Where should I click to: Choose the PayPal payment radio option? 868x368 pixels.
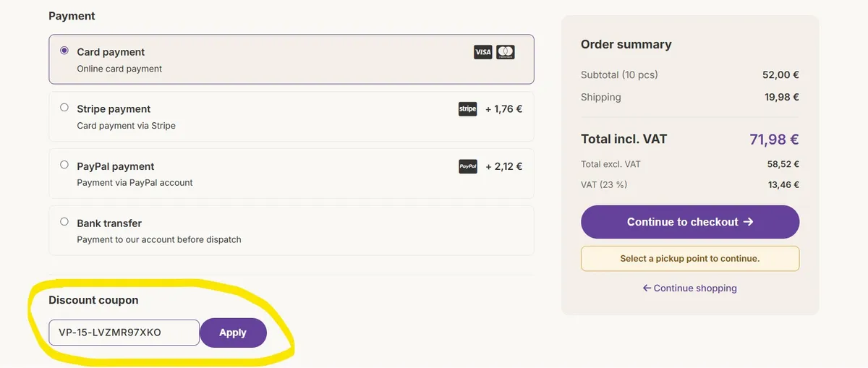64,165
